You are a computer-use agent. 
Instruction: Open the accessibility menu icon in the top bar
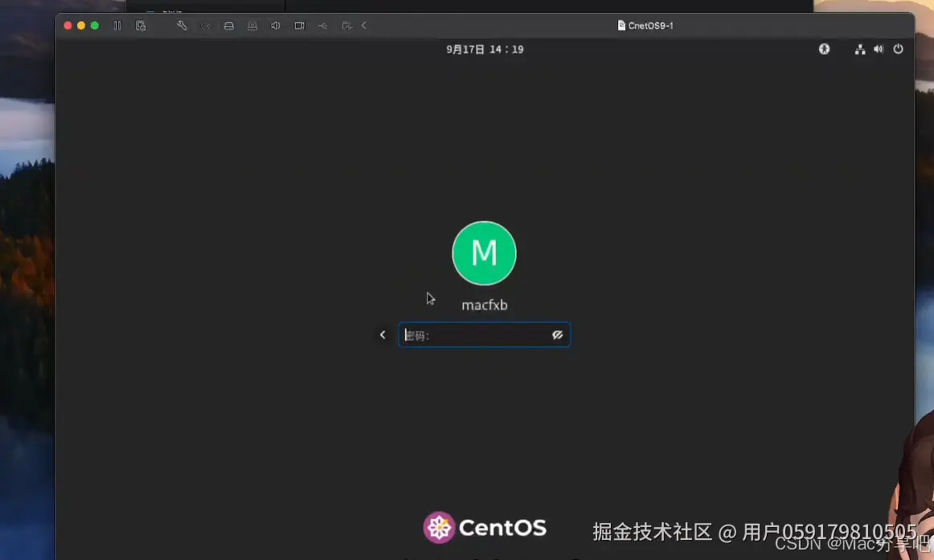coord(824,49)
